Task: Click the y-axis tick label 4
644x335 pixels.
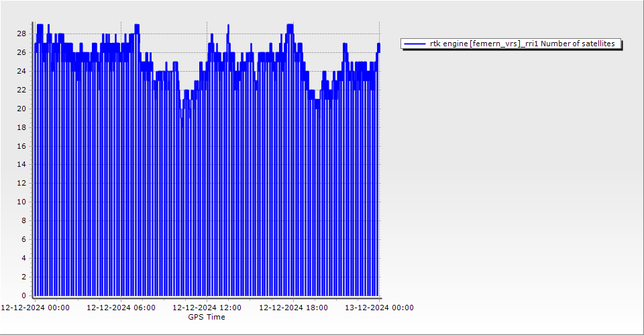Action: point(23,258)
